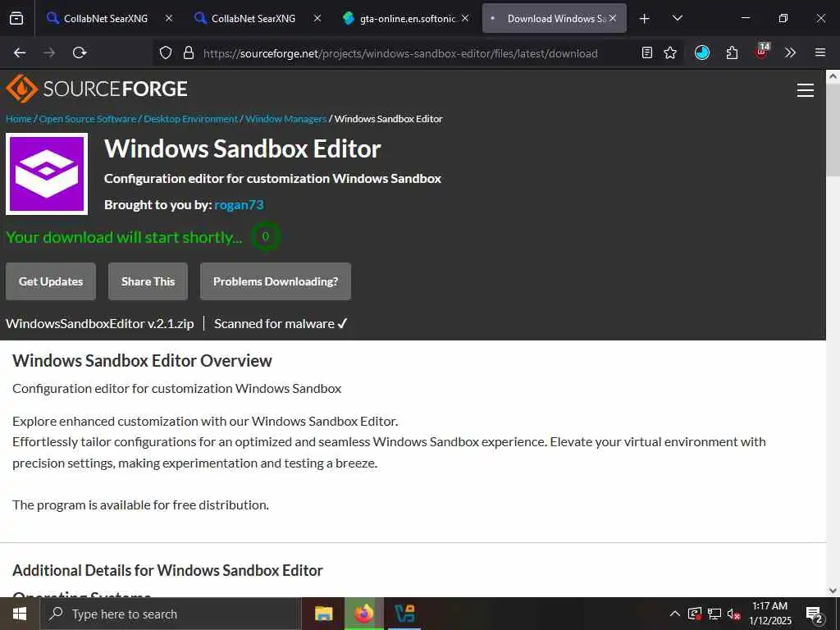Open the extensions puzzle icon
Viewport: 840px width, 630px height.
point(732,52)
